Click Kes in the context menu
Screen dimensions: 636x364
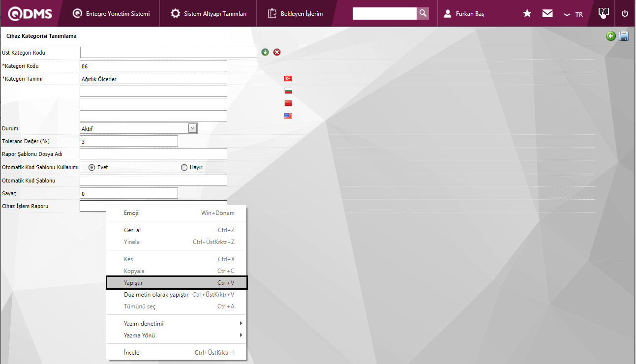coord(177,259)
